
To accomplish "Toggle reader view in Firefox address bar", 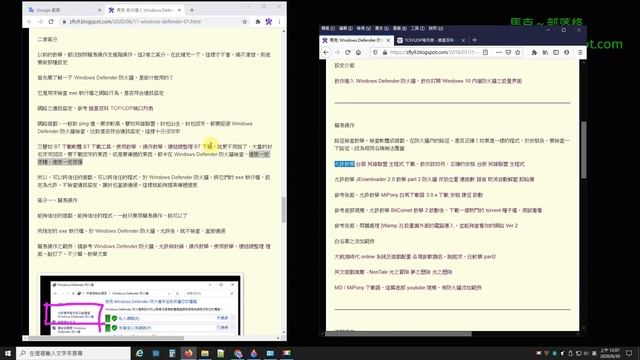I will coord(485,52).
